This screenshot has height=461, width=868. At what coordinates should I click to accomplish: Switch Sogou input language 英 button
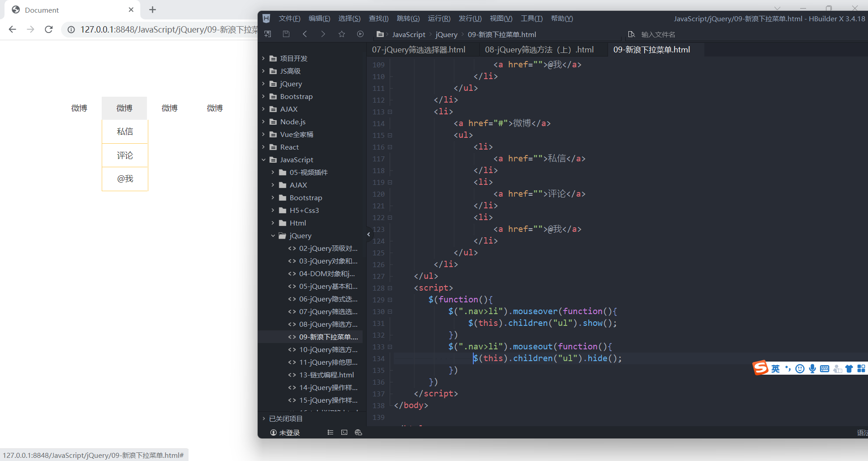pyautogui.click(x=775, y=369)
